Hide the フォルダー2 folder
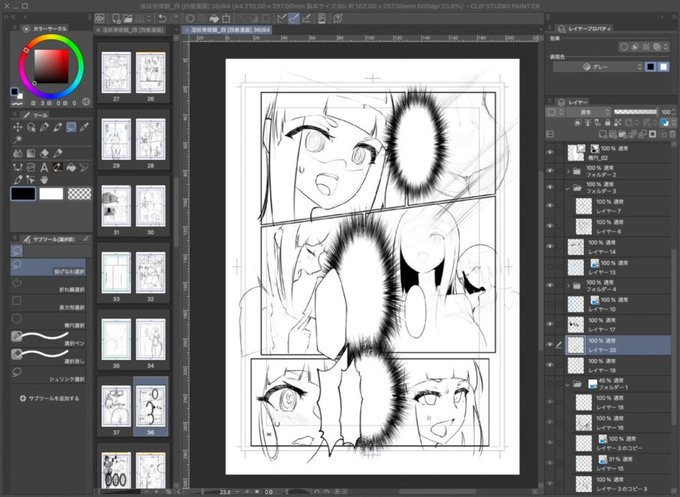680x497 pixels. point(550,171)
